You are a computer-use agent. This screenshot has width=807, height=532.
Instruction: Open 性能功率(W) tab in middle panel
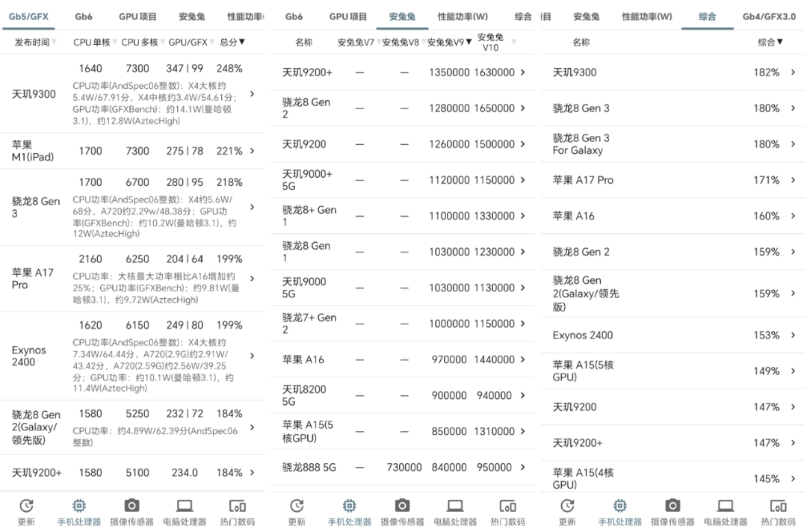point(463,16)
